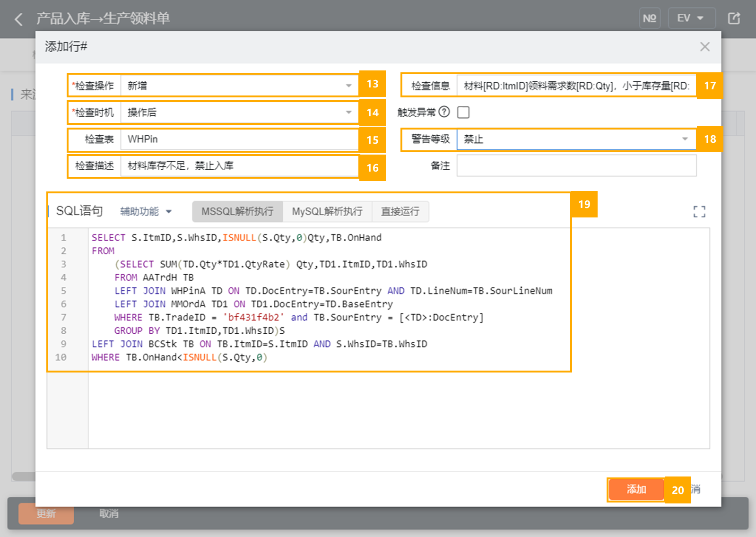Click SQL line 1 SELECT statement
The height and width of the screenshot is (537, 756).
click(x=236, y=238)
